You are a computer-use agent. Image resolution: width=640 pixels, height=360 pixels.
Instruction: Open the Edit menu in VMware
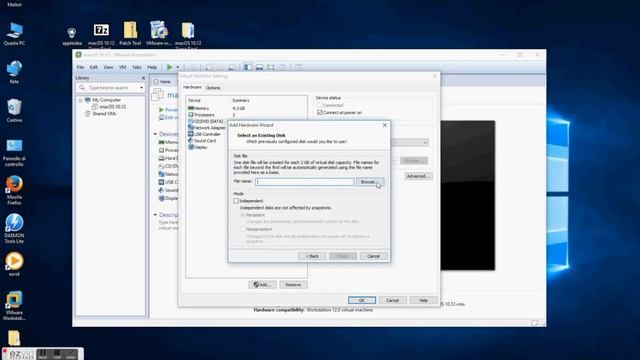click(x=93, y=67)
